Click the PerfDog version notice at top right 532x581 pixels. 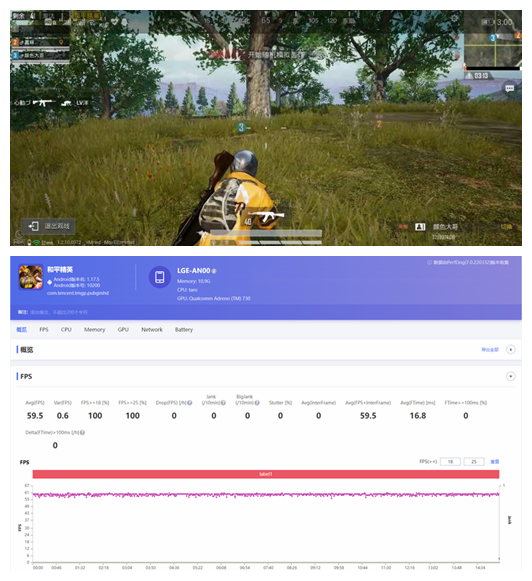coord(468,262)
